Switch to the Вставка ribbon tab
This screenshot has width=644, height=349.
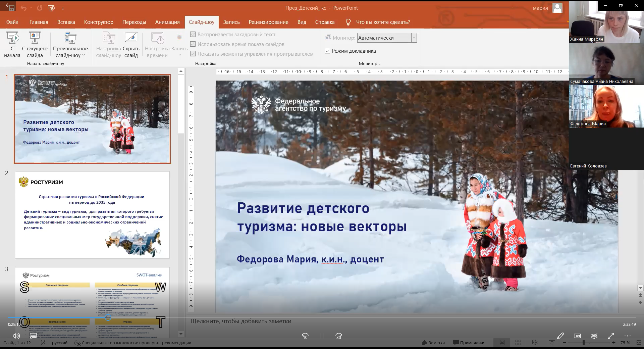tap(66, 22)
